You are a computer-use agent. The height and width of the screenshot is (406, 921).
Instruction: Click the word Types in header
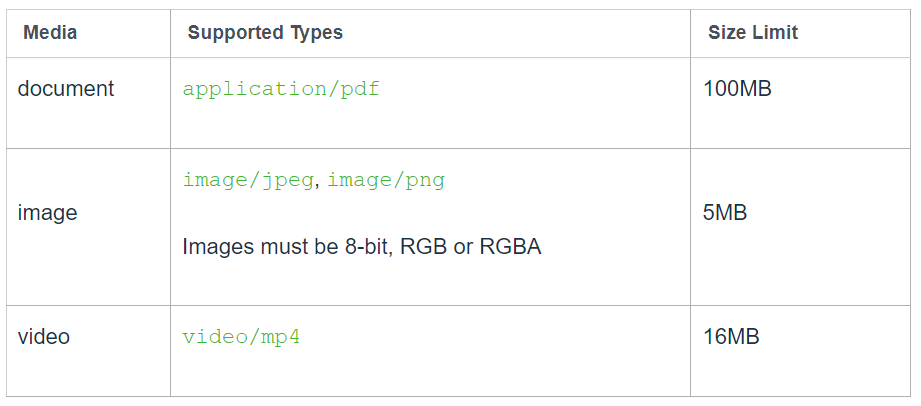(317, 32)
